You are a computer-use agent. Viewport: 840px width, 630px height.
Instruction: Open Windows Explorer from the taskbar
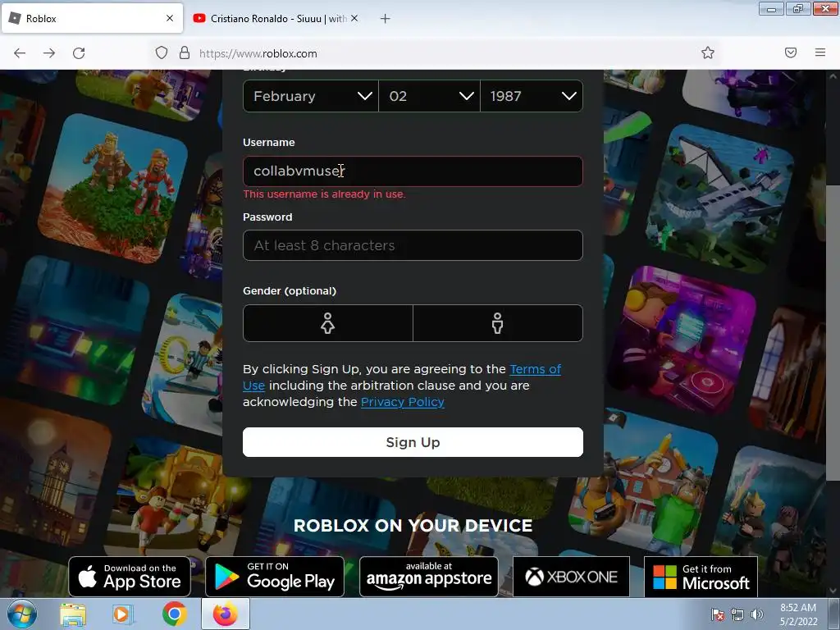[73, 614]
